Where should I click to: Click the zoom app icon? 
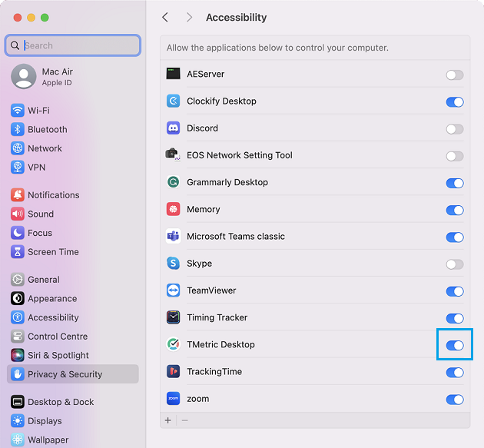tap(173, 398)
